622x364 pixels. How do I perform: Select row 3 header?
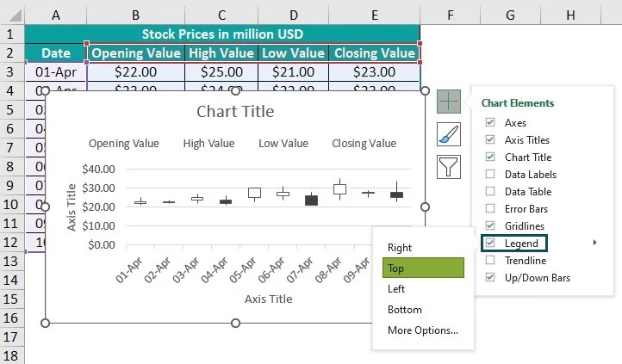coord(12,71)
